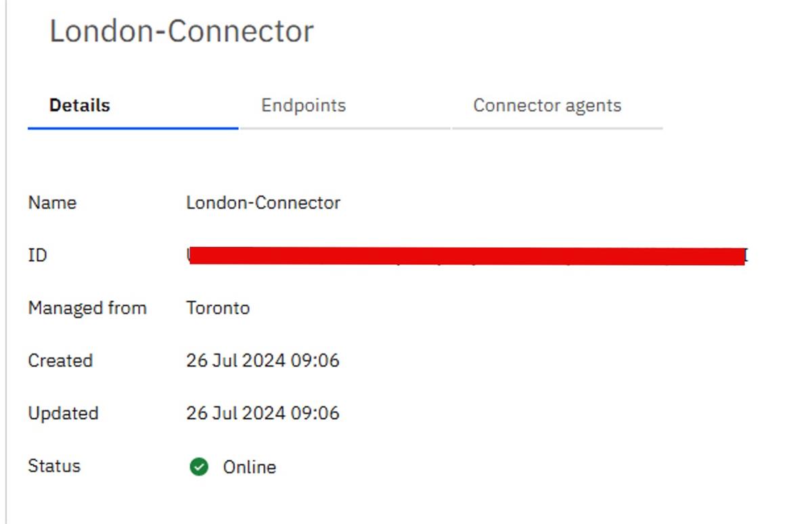Click the grey underline beneath Connector agents
Screen dimensions: 812x524
point(557,127)
